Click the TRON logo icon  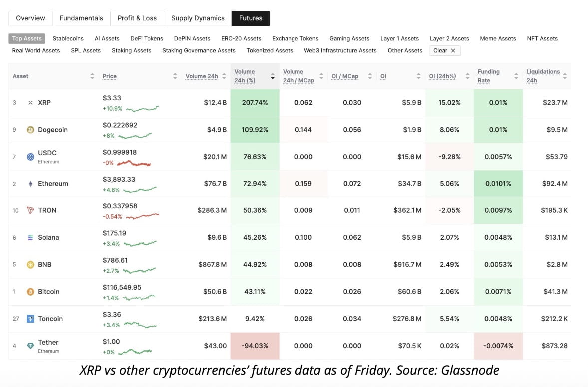(30, 210)
